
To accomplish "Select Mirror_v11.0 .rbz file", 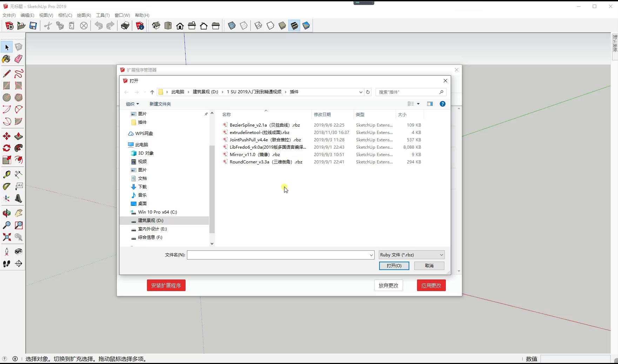I will point(255,154).
